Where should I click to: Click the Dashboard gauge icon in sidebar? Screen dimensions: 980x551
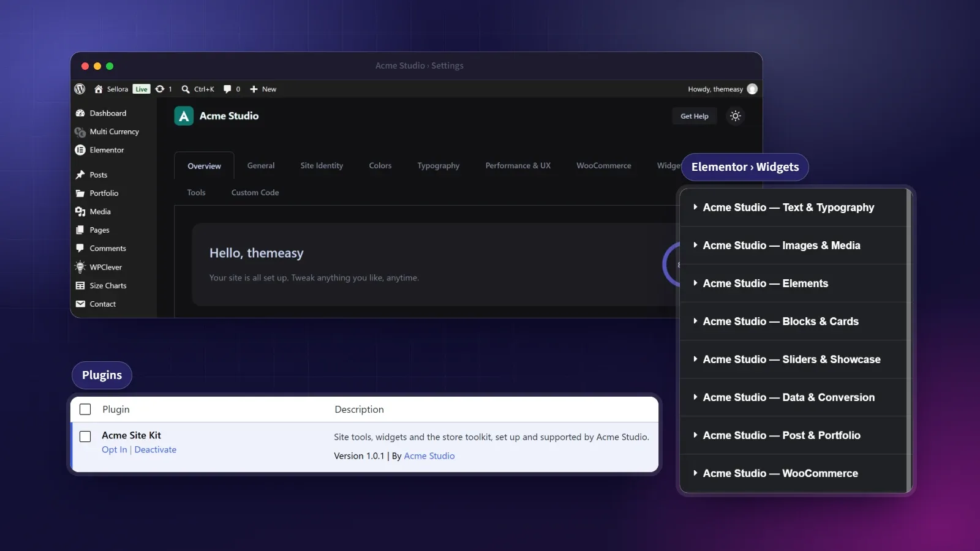pyautogui.click(x=80, y=113)
